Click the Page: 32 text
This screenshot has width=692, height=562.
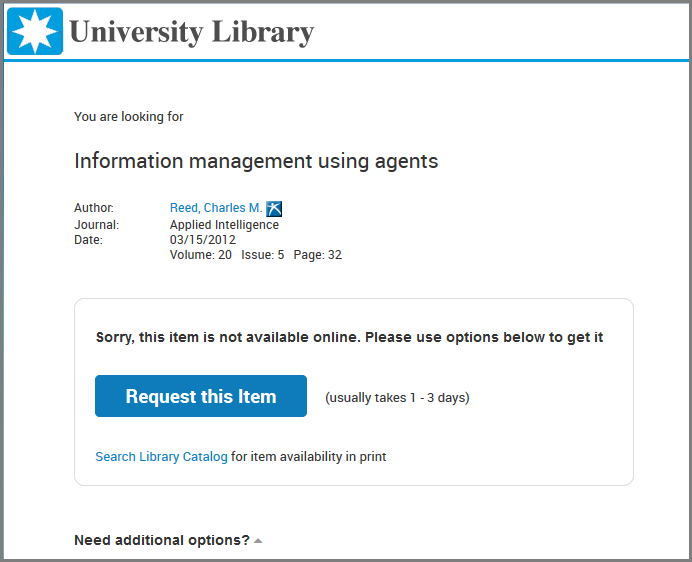coord(318,255)
